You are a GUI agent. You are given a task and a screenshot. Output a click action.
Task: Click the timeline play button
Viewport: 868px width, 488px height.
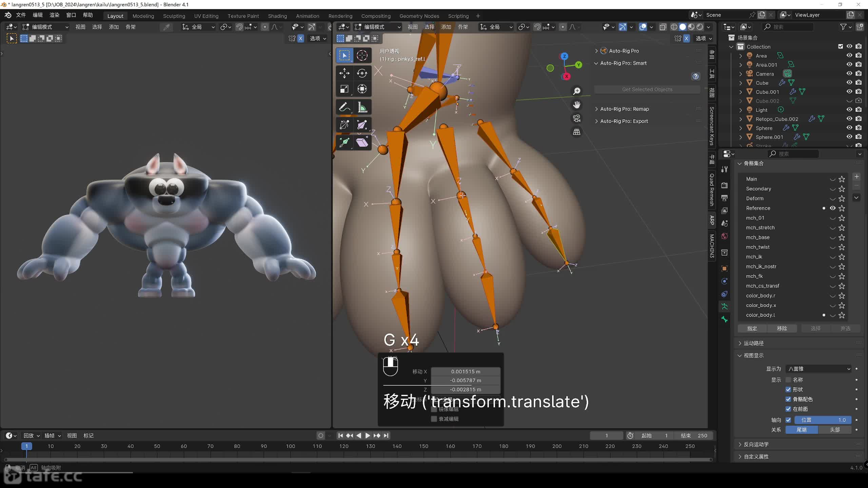tap(368, 435)
